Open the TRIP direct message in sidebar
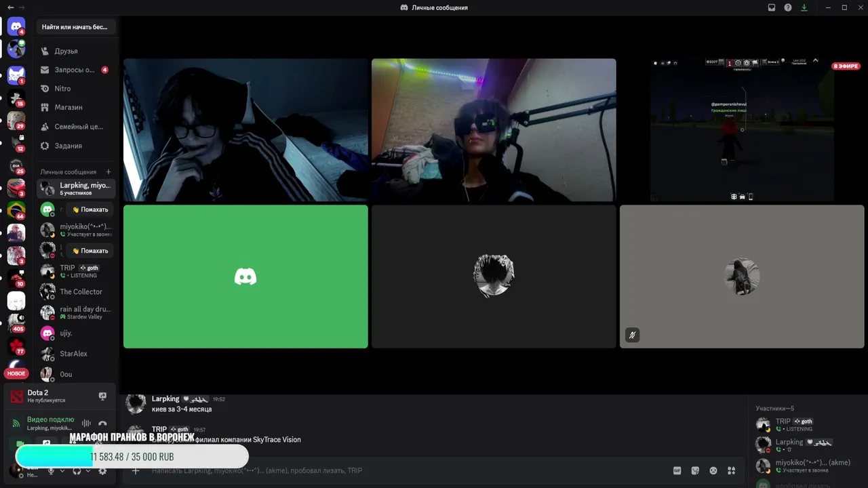The width and height of the screenshot is (868, 488). (76, 271)
